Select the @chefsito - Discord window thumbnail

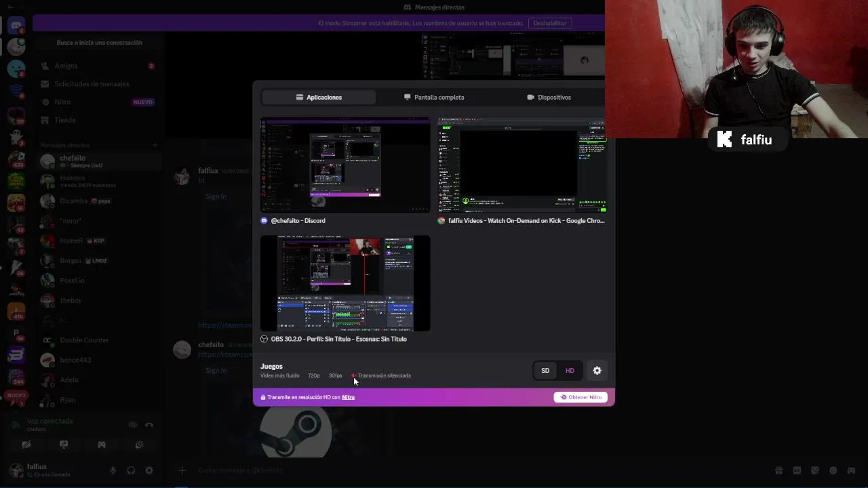coord(345,165)
